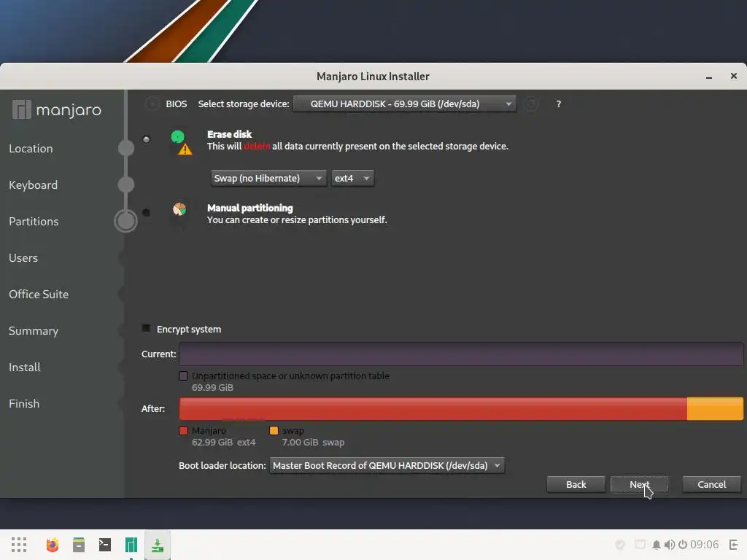Open the Boot loader location dropdown
Screen dimensions: 747x560
point(387,465)
